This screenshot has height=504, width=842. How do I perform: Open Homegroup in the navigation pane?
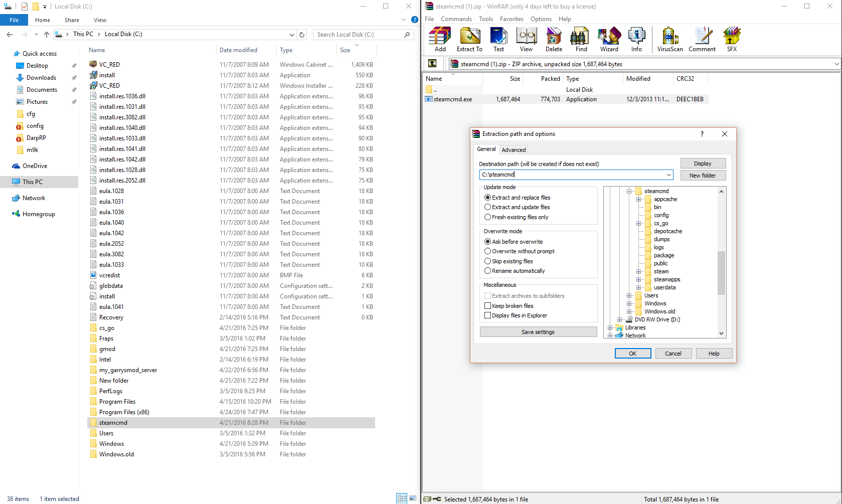(x=39, y=214)
